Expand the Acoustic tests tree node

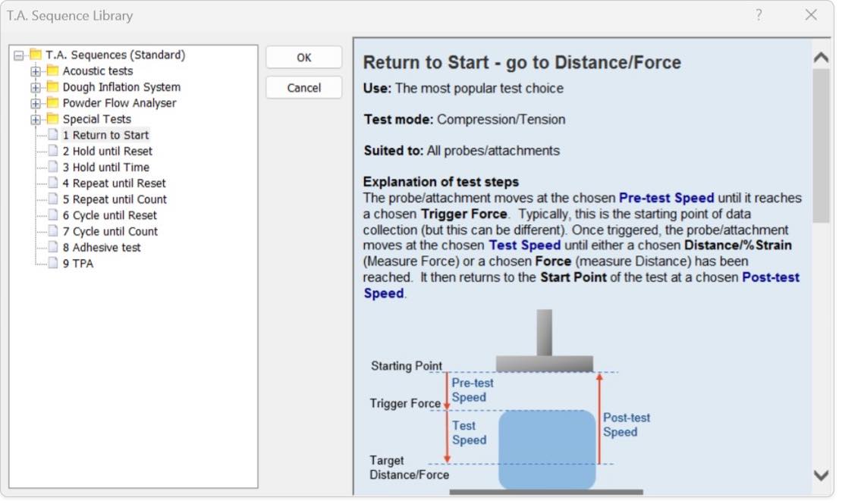click(x=36, y=71)
